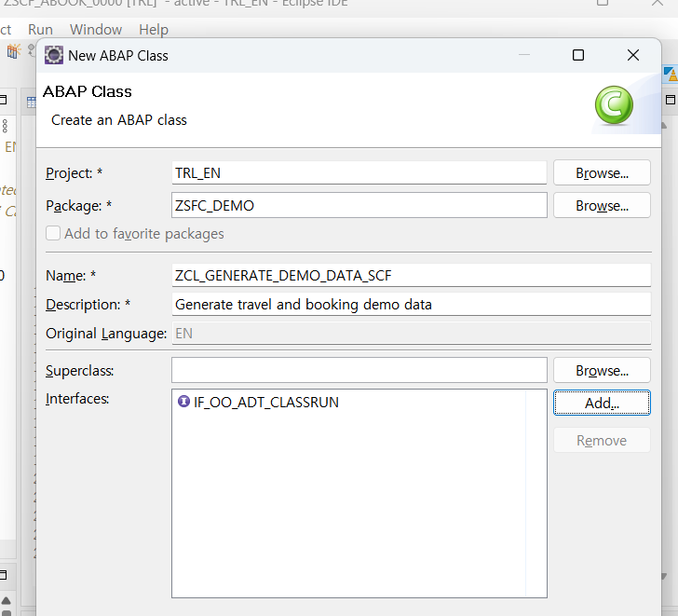Open the Run menu in Eclipse
Image resolution: width=678 pixels, height=616 pixels.
pyautogui.click(x=40, y=30)
